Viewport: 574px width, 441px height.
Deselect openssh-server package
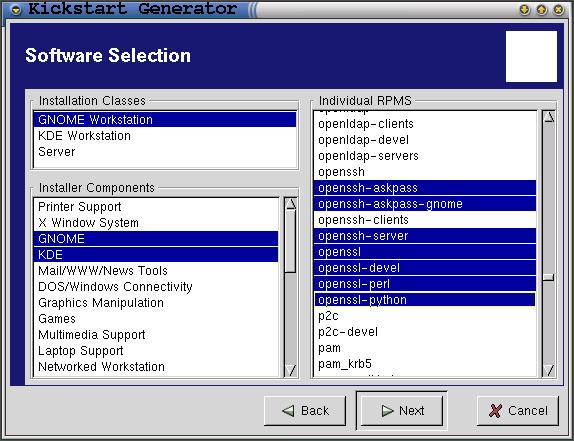coord(425,236)
